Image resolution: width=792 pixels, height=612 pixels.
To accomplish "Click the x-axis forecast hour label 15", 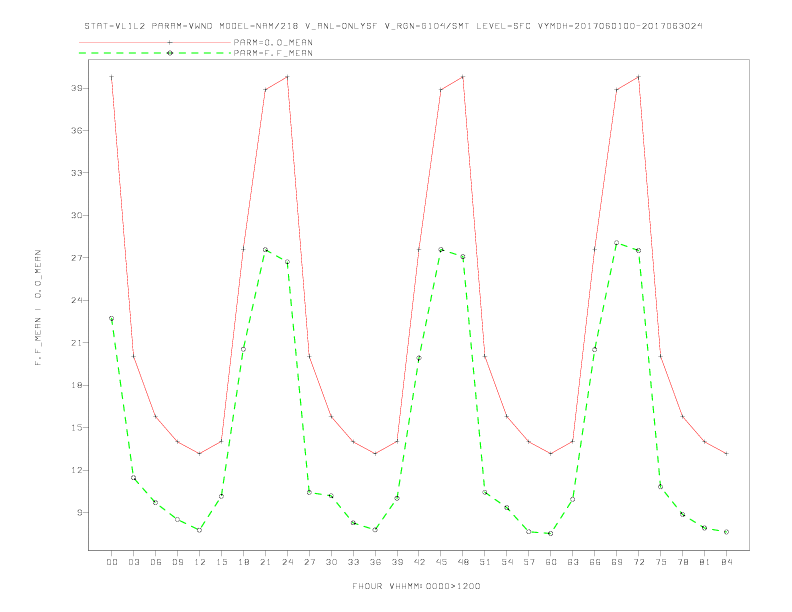I will pyautogui.click(x=221, y=562).
